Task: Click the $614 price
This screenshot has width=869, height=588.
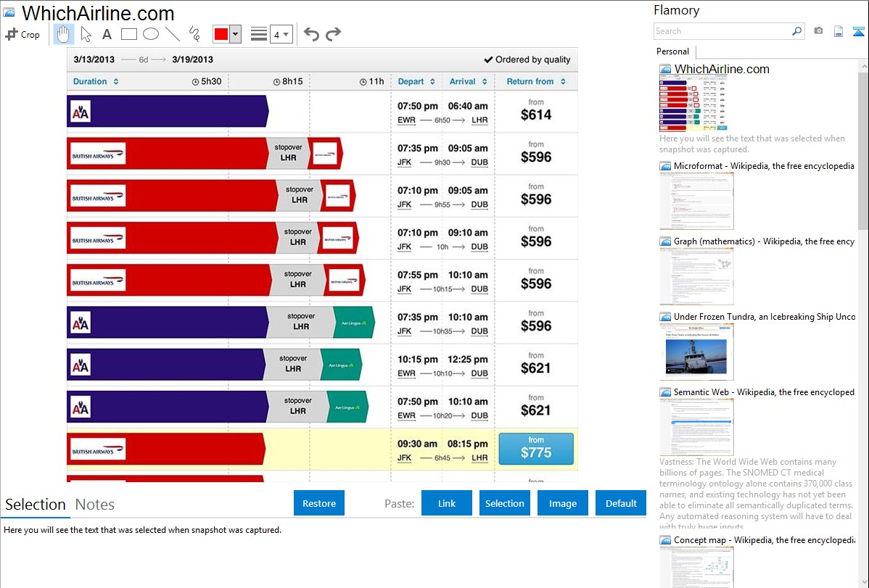Action: pos(536,115)
